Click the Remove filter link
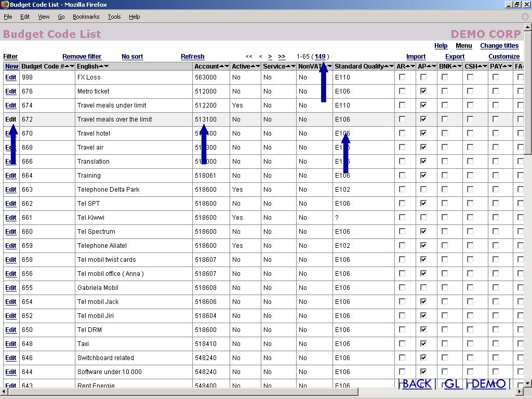This screenshot has height=399, width=532. click(x=82, y=57)
